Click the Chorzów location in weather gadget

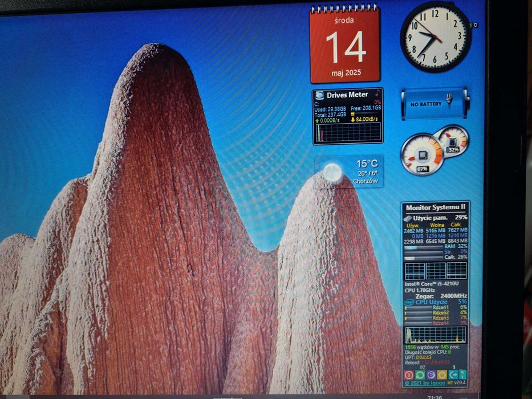point(366,181)
